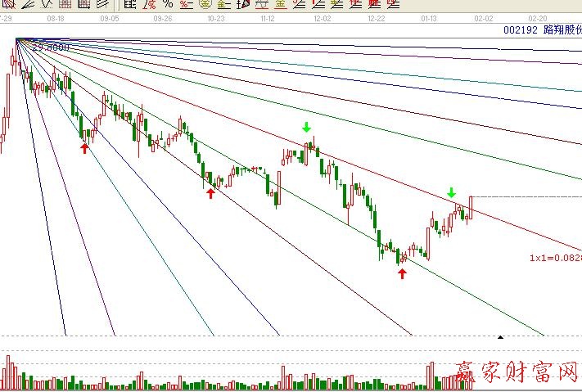This screenshot has width=582, height=392.
Task: Click the 08-18 date on the time axis
Action: tap(56, 17)
